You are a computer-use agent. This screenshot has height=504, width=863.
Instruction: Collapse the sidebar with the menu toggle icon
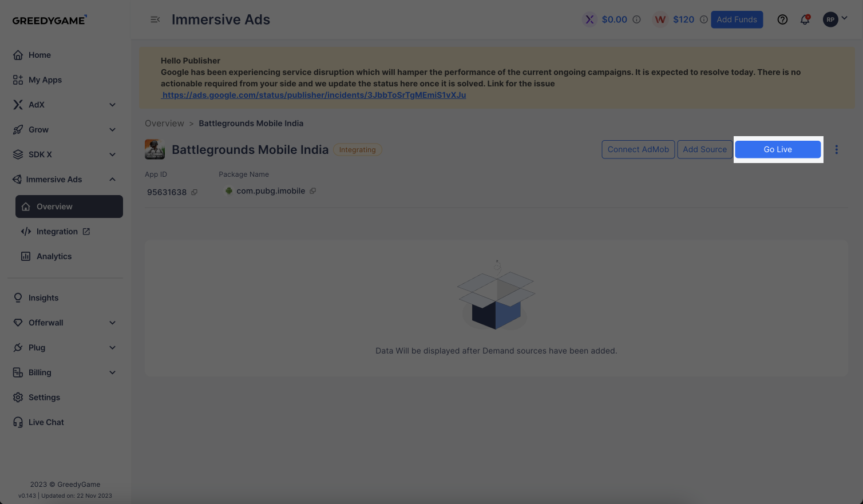point(155,19)
